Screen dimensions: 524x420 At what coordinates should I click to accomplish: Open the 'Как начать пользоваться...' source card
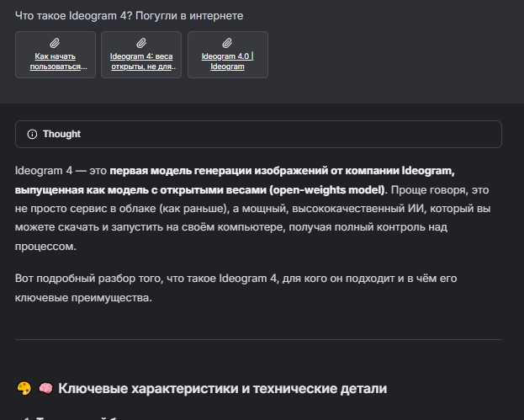click(56, 55)
